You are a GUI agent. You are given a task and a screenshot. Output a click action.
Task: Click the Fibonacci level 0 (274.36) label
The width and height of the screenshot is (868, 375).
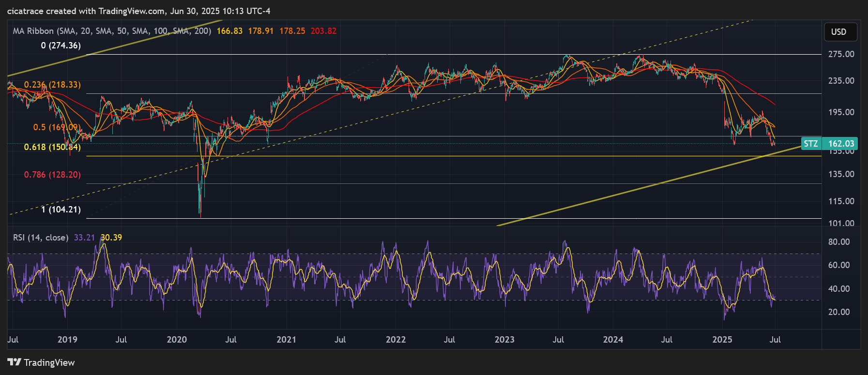[61, 45]
